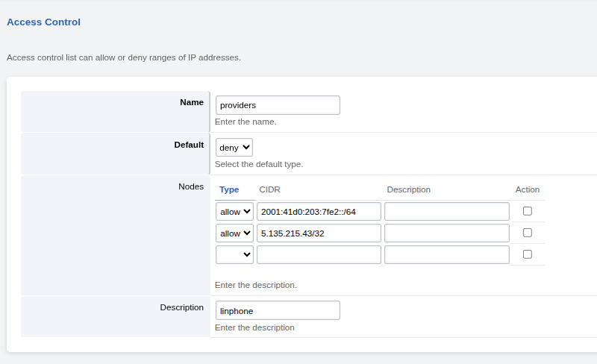This screenshot has width=597, height=364.
Task: Click the description field for the 2001:41d0:203:7fe2::/64 node
Action: click(446, 212)
